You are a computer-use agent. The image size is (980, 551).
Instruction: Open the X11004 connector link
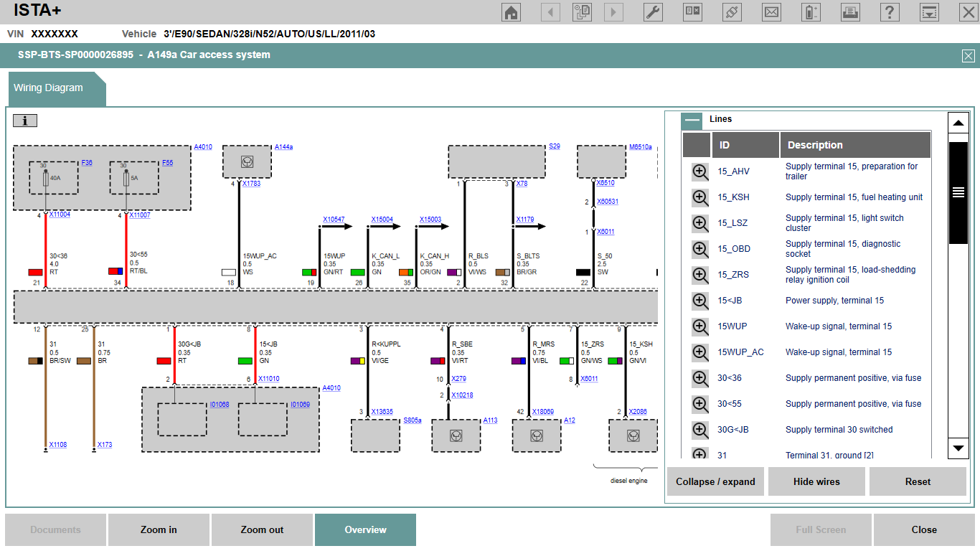[x=60, y=215]
